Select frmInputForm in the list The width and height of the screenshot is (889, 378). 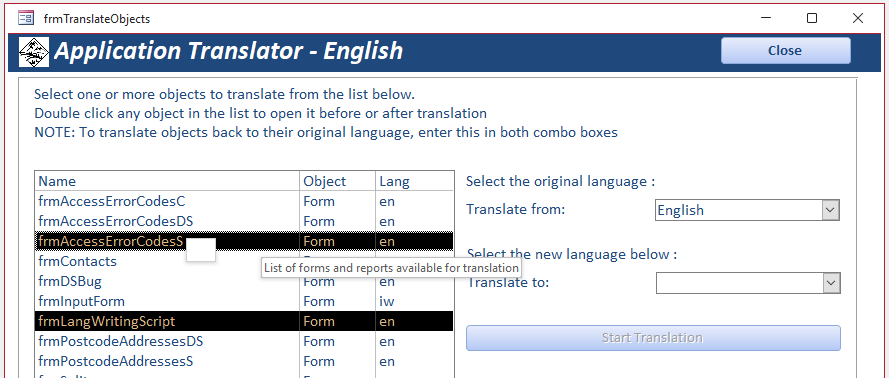(x=244, y=301)
